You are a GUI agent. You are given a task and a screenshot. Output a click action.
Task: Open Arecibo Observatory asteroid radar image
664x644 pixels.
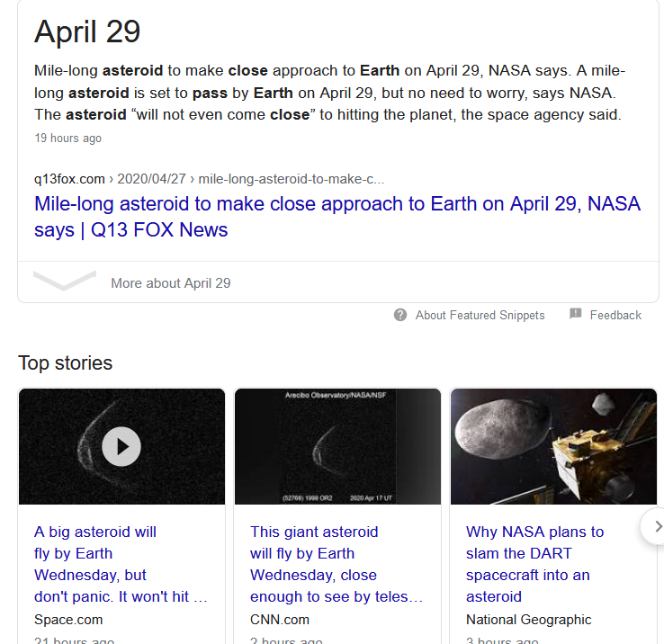coord(337,447)
